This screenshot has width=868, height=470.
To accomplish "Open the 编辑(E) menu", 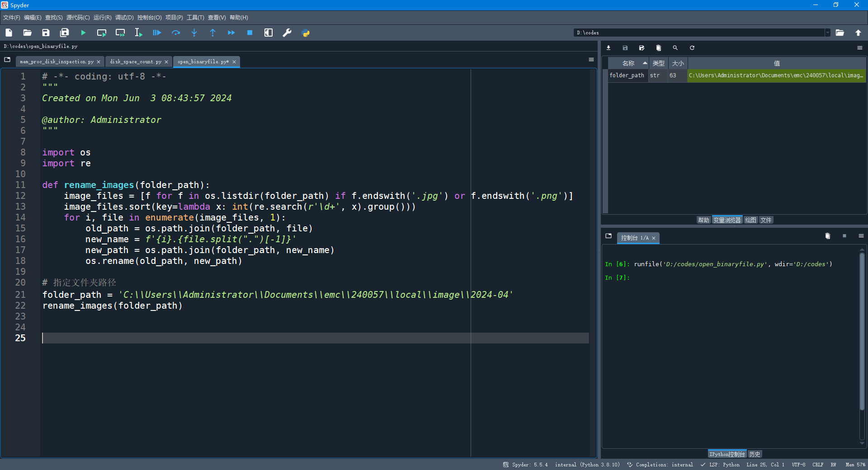I will pyautogui.click(x=33, y=18).
